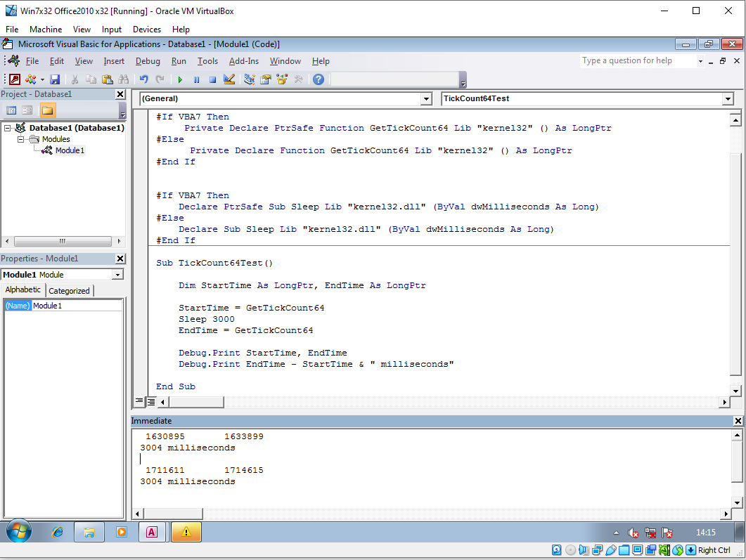
Task: Close the Immediate window pane
Action: click(x=738, y=421)
